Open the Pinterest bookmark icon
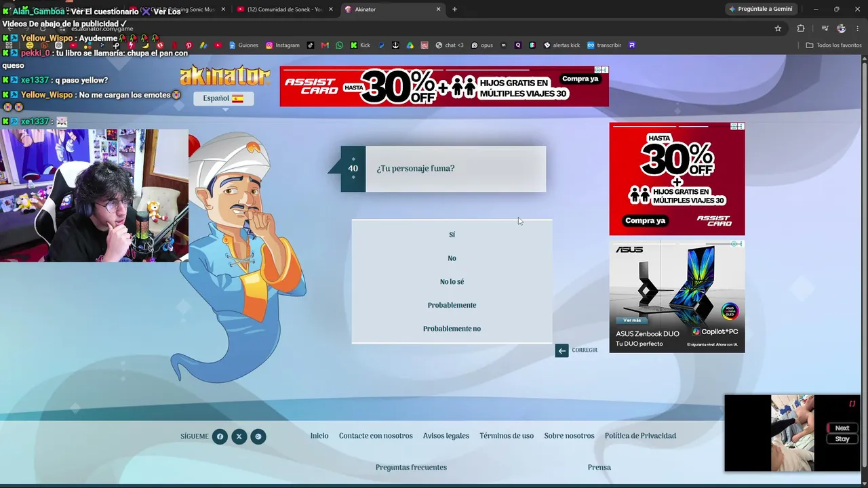Screen dimensions: 868x488 click(189, 45)
